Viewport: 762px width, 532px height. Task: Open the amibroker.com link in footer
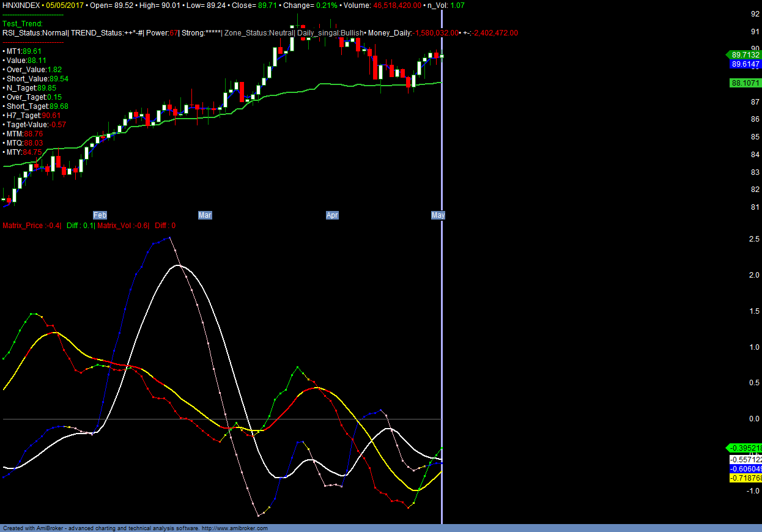click(x=234, y=528)
